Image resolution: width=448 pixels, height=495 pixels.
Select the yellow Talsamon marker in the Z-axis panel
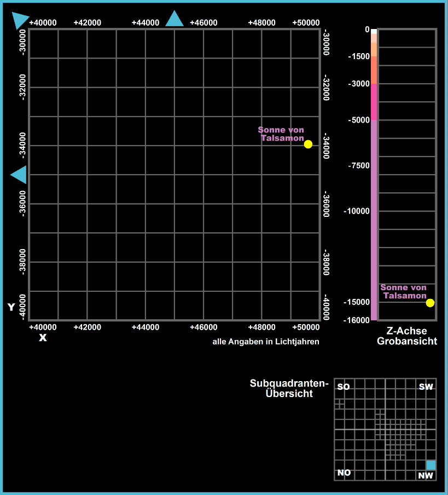point(430,303)
